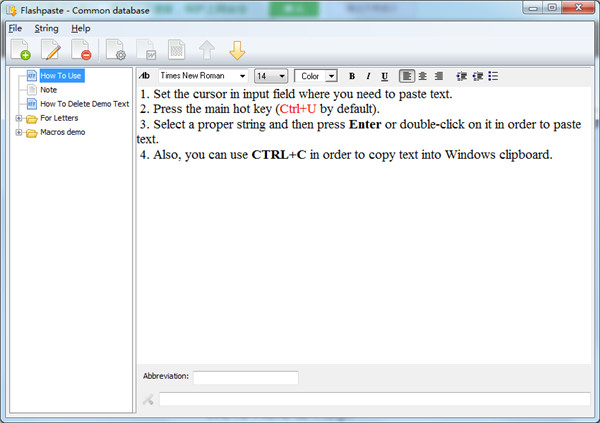
Task: Click the Edit String pencil icon
Action: point(51,49)
